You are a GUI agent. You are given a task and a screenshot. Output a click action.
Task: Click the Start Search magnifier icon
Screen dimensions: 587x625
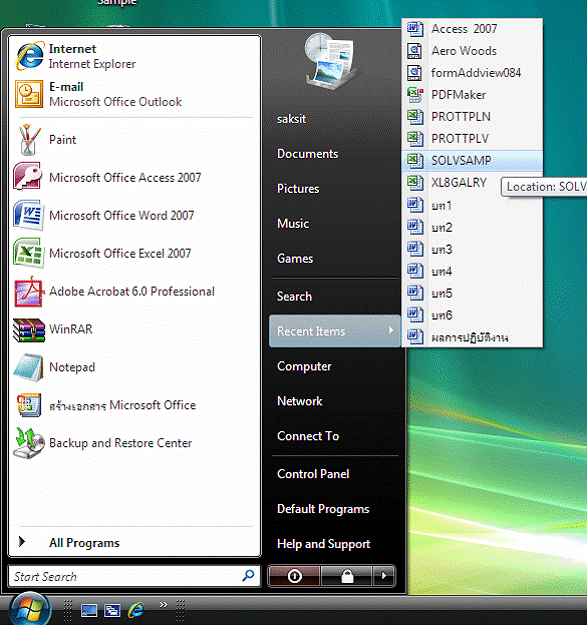coord(248,576)
